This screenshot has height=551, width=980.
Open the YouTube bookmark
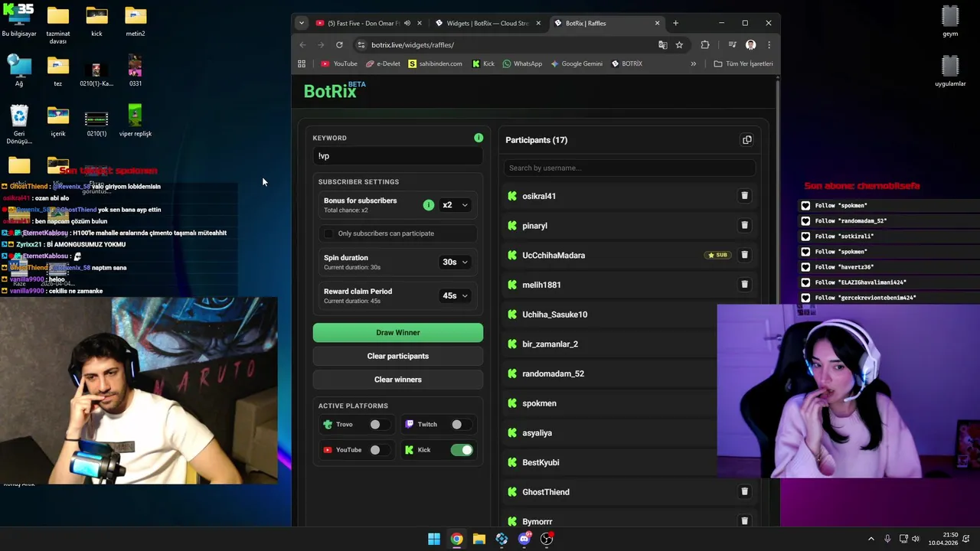click(x=339, y=64)
